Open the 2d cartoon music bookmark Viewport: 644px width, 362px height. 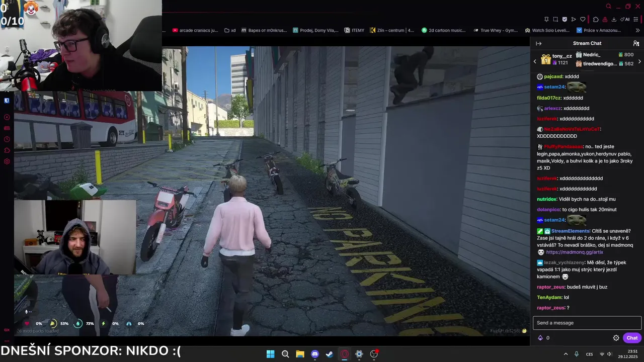(444, 30)
